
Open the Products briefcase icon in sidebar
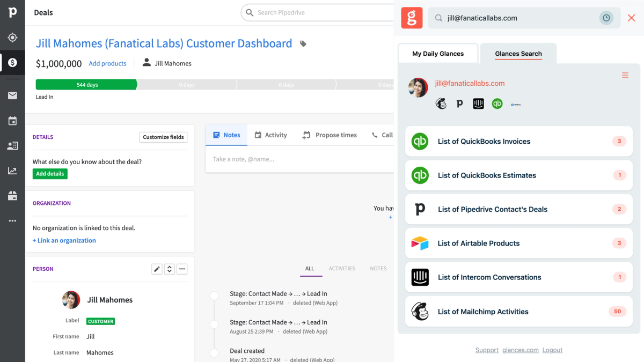tap(12, 196)
